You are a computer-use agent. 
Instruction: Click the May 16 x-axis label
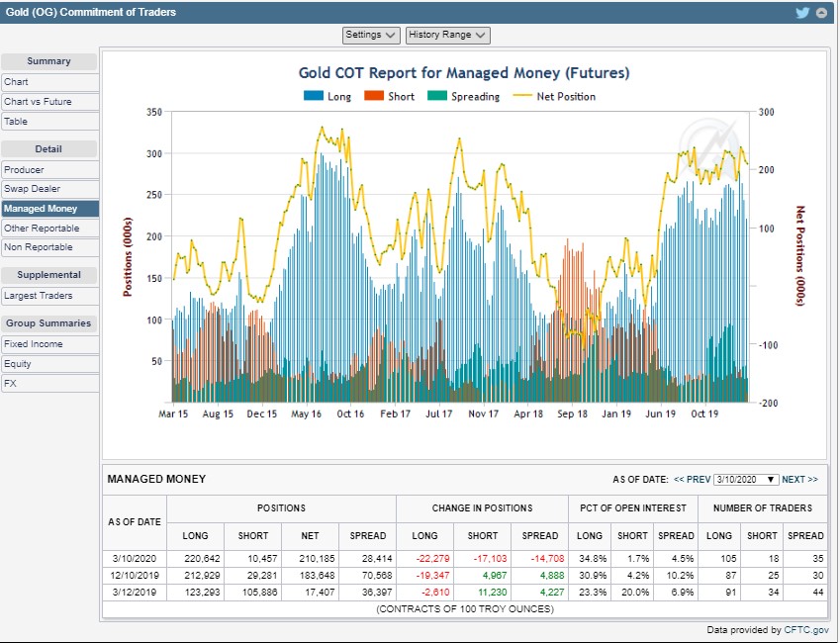306,414
